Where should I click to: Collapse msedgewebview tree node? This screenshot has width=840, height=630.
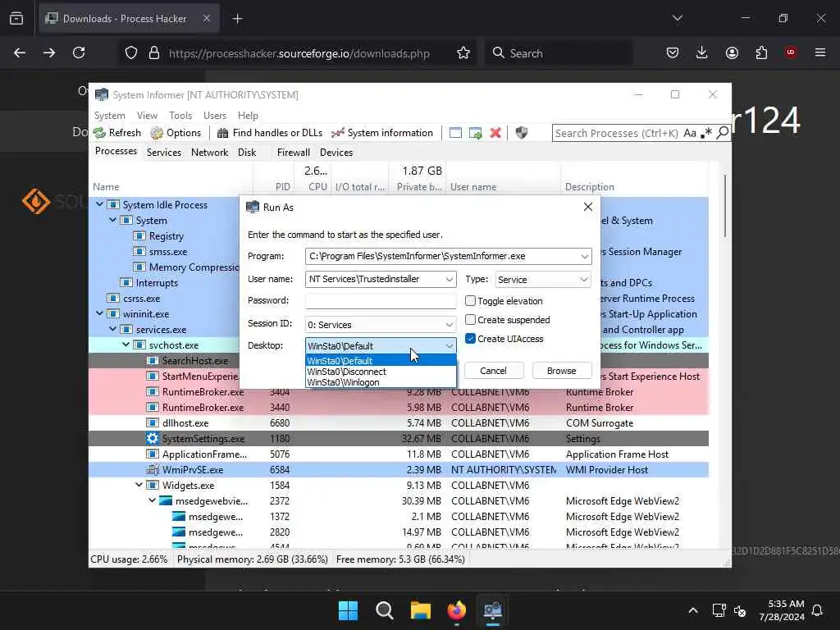[x=152, y=500]
